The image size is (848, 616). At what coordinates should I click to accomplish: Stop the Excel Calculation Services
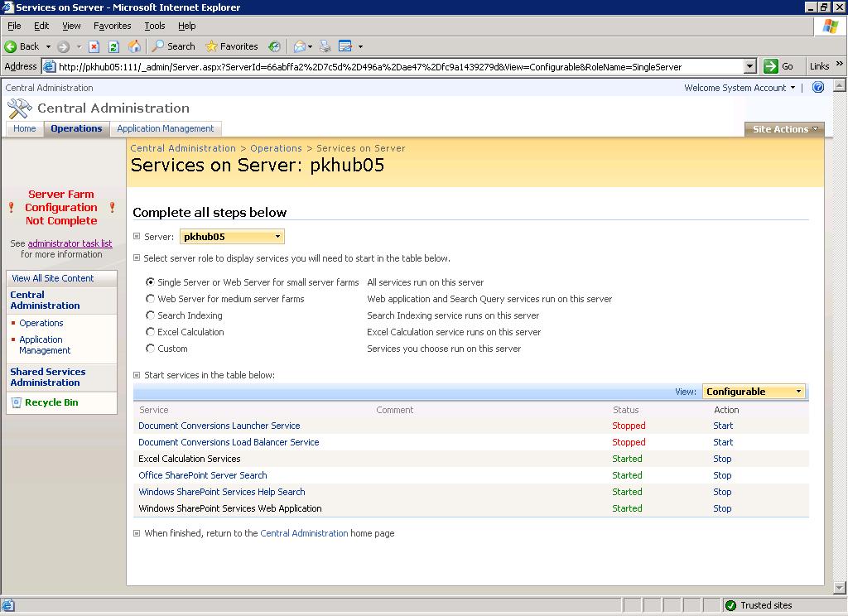click(x=722, y=459)
